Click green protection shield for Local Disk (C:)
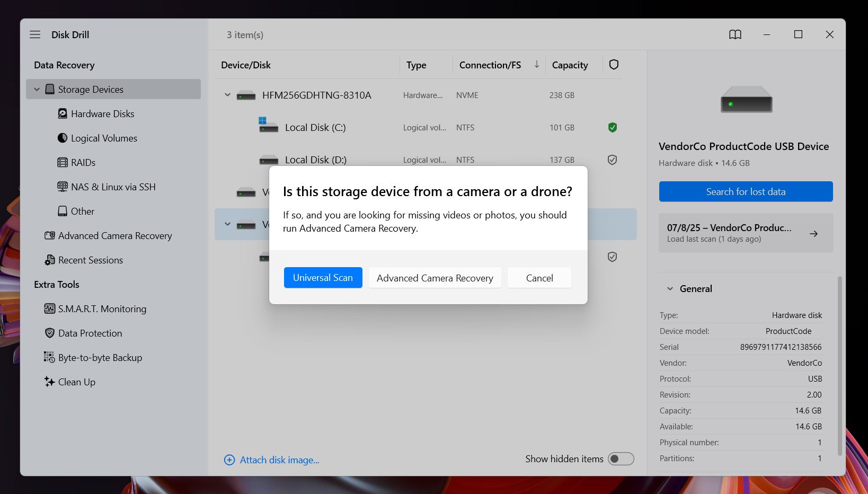 click(612, 127)
